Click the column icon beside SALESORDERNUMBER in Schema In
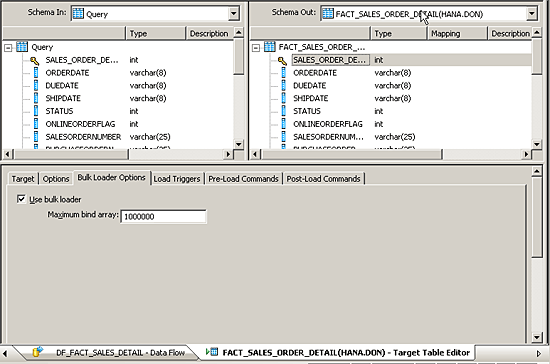Viewport: 550px width, 364px height. click(x=36, y=136)
